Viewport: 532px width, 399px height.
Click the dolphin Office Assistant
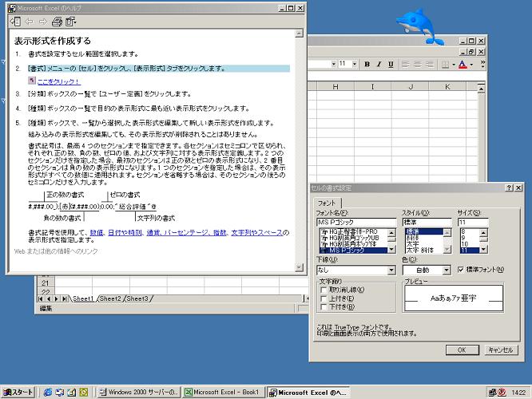click(419, 27)
